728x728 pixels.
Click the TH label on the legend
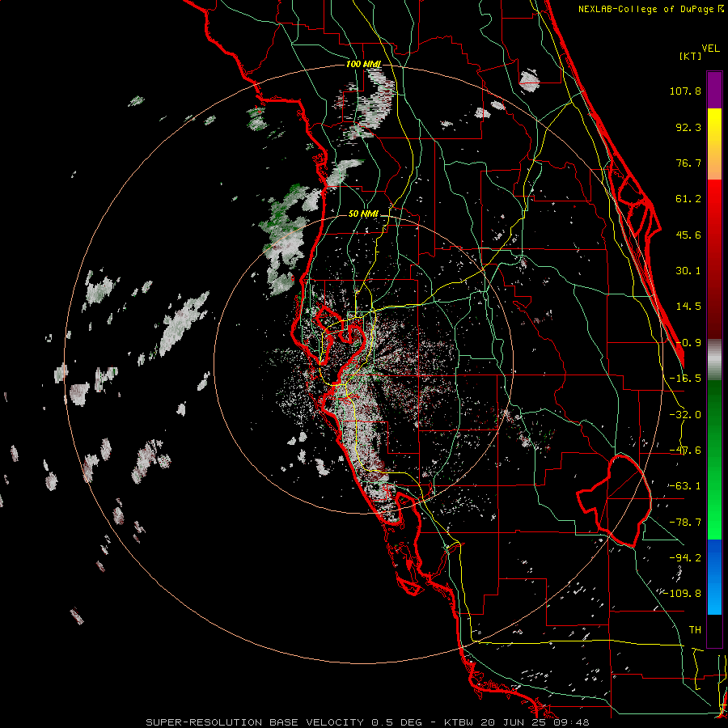point(695,630)
